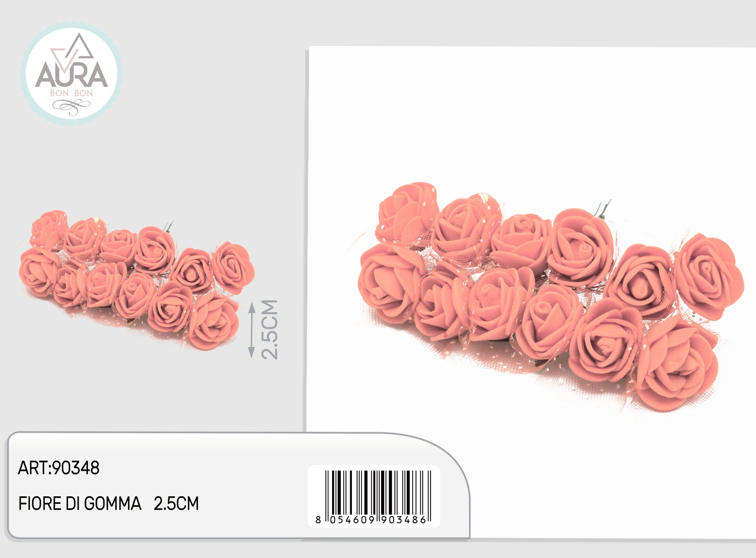Click the green stem tip in large photo

click(604, 209)
